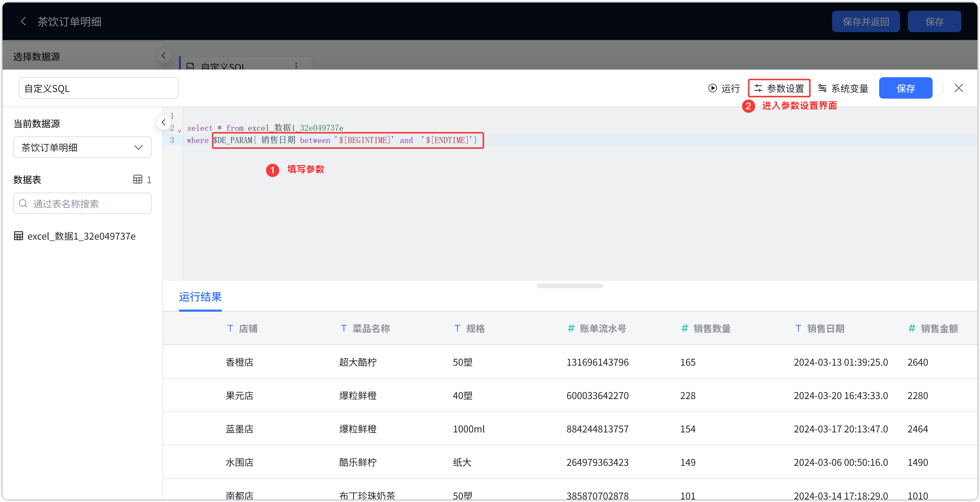Run the SQL with 运行
Image resolution: width=980 pixels, height=502 pixels.
pyautogui.click(x=724, y=88)
